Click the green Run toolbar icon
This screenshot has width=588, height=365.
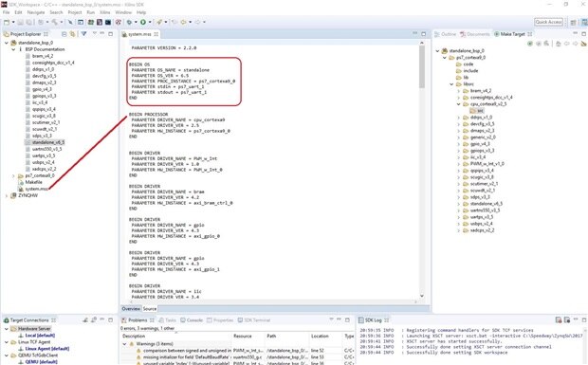(x=143, y=22)
